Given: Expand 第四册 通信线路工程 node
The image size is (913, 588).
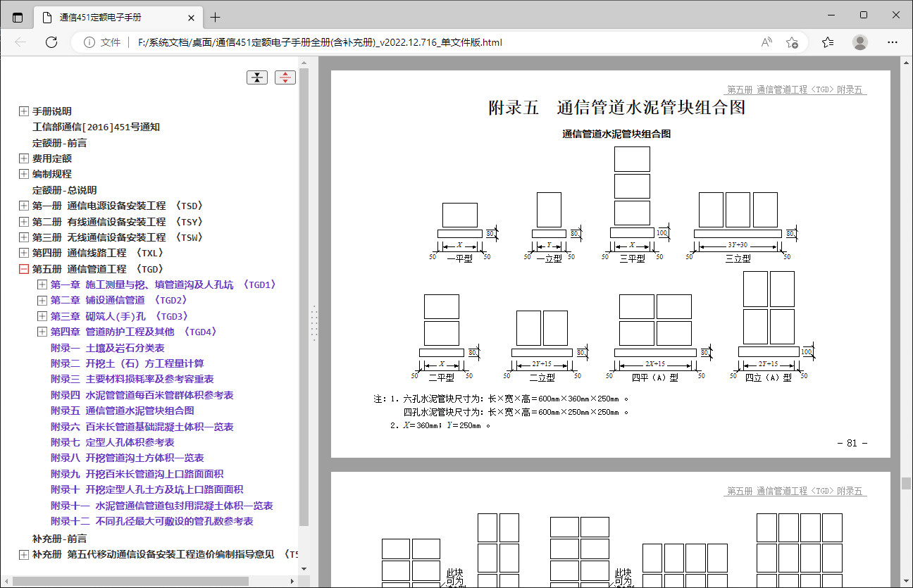Looking at the screenshot, I should pyautogui.click(x=24, y=253).
